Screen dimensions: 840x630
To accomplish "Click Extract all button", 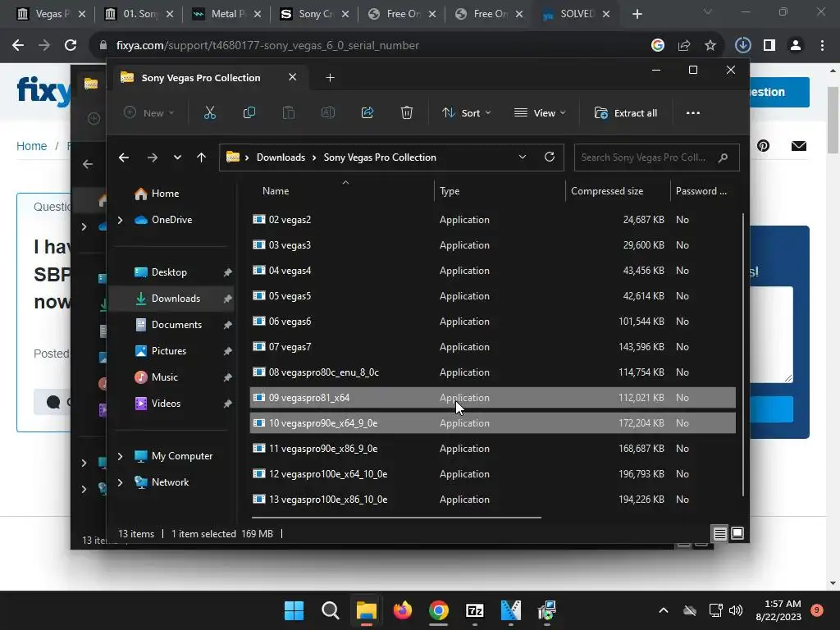I will pyautogui.click(x=626, y=113).
